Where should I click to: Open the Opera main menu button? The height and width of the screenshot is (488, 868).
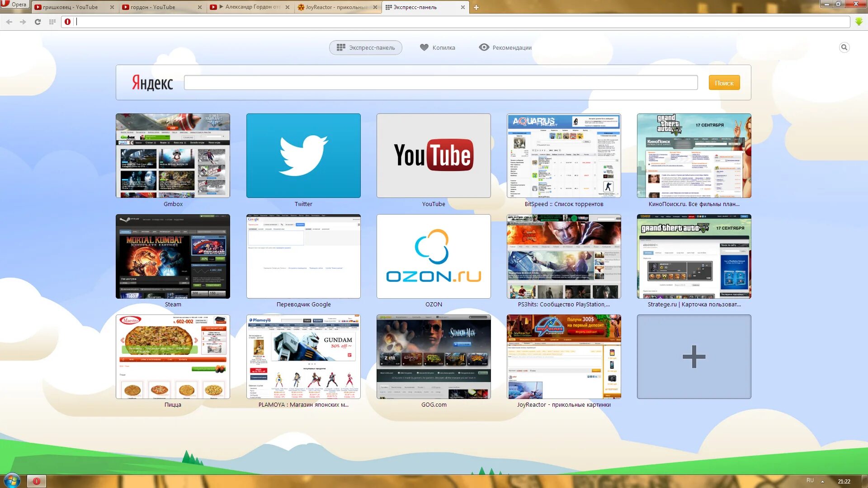[14, 5]
